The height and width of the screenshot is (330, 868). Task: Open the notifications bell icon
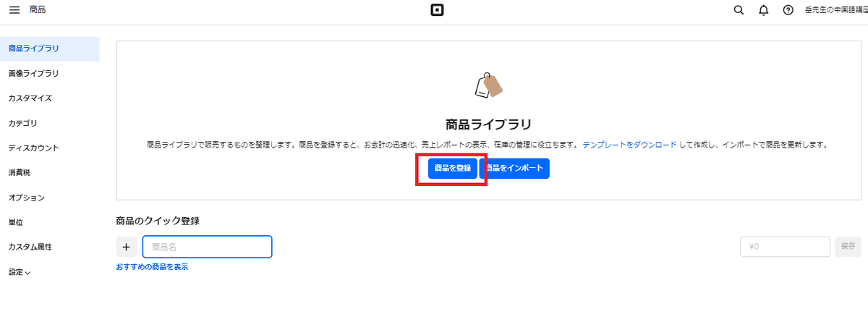[763, 10]
